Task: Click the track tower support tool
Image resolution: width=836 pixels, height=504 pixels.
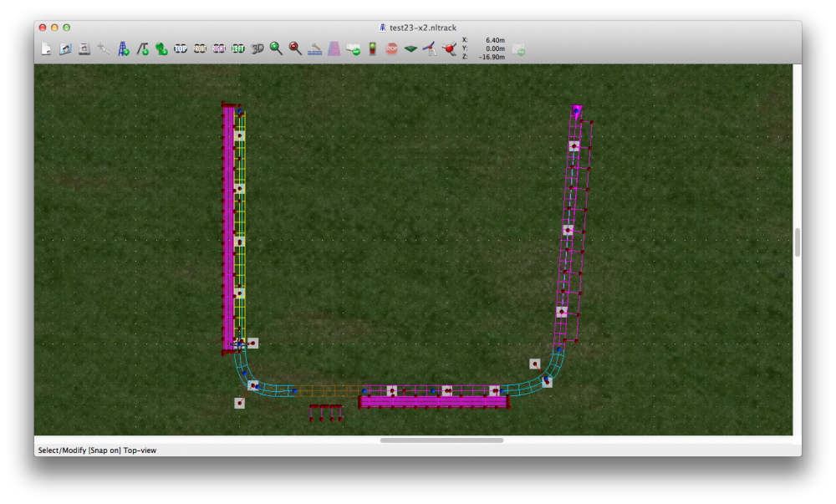Action: tap(123, 49)
